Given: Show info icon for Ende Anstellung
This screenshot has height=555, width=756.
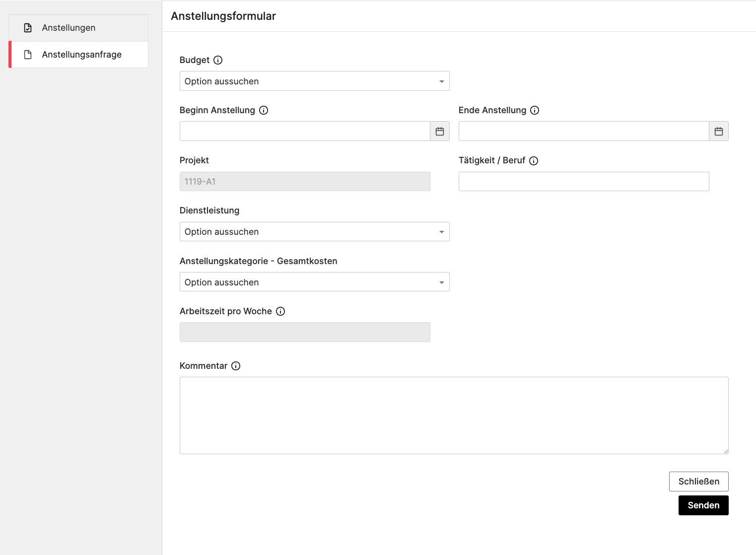Looking at the screenshot, I should (x=535, y=110).
